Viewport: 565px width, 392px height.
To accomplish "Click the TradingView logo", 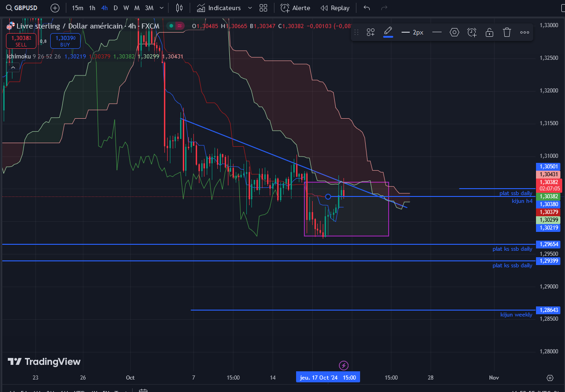I will click(x=44, y=362).
